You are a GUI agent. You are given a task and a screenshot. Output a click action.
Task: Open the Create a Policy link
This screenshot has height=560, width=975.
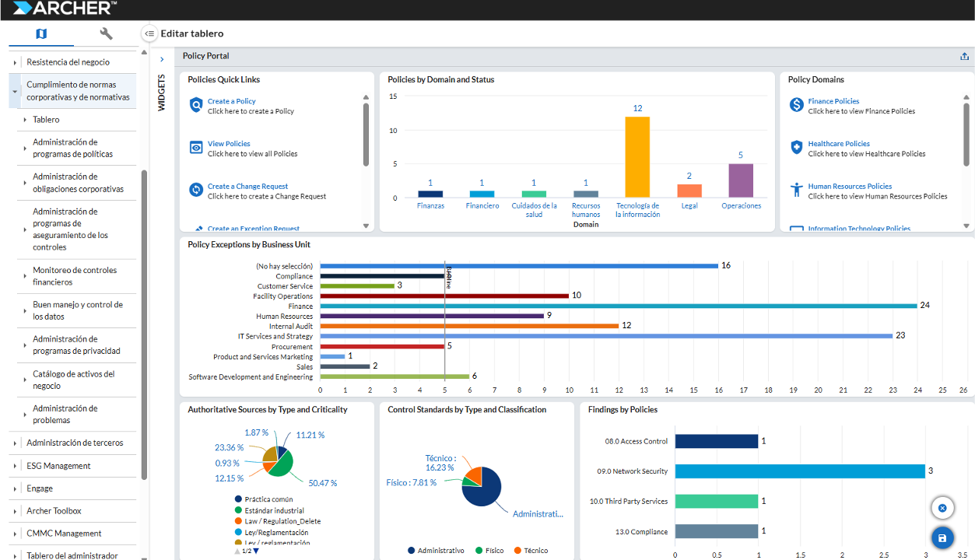click(x=231, y=101)
